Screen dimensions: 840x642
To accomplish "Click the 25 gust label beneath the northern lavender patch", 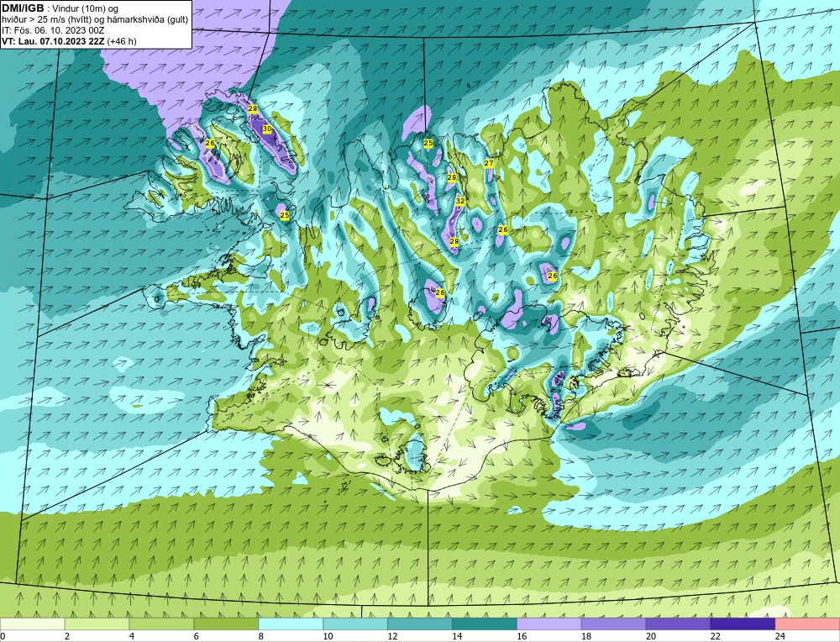I will [428, 143].
